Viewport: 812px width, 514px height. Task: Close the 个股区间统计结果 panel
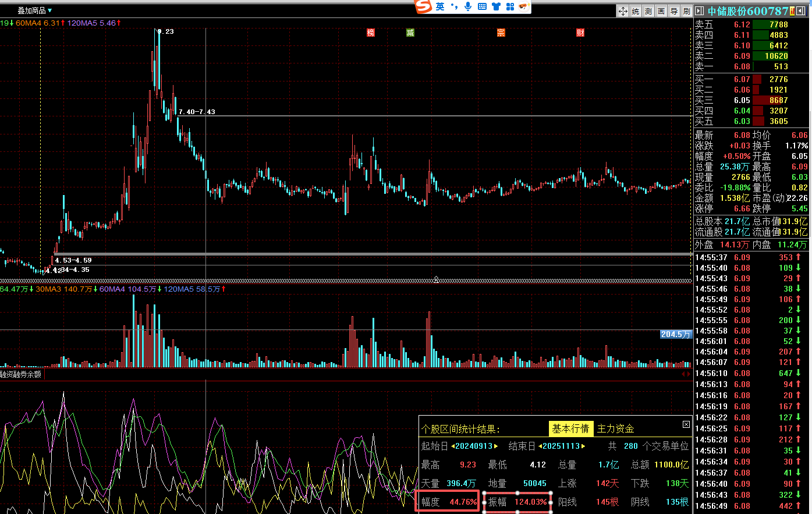pyautogui.click(x=686, y=425)
